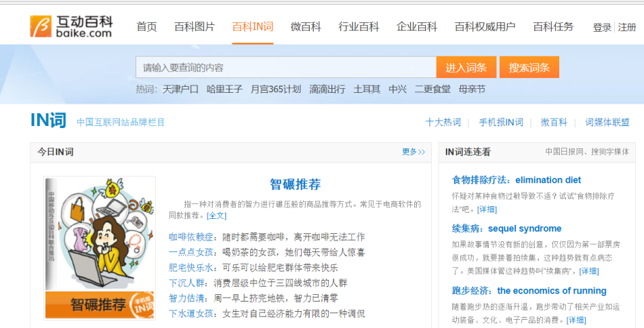Open the 智碾推荐 cartoon thumbnail image

pyautogui.click(x=100, y=248)
